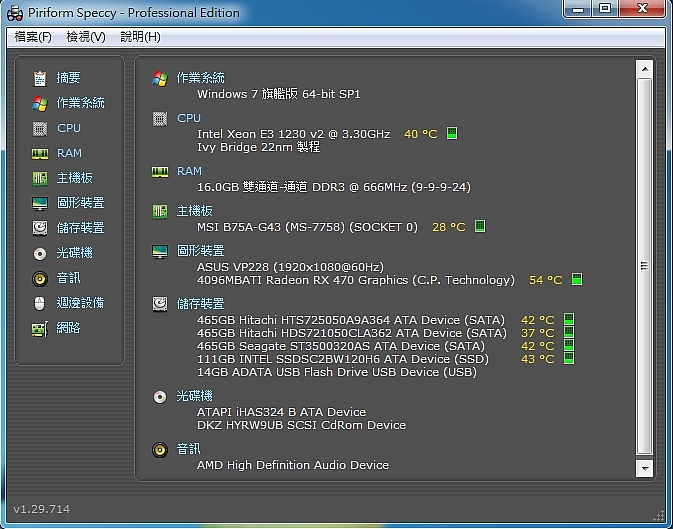
Task: Click Intel Xeon E3 1230 v2 text
Action: tap(294, 134)
